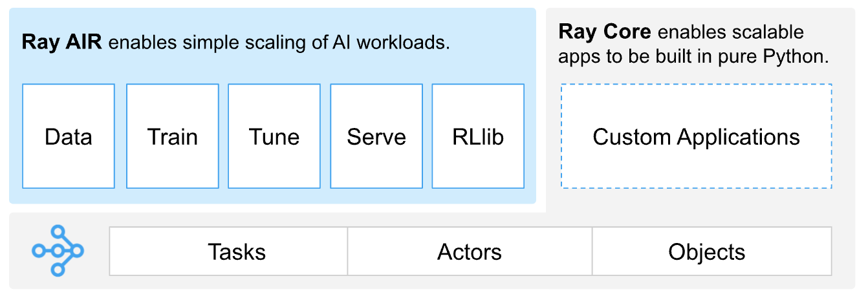Select the Train library box
868x296 pixels.
pos(173,136)
